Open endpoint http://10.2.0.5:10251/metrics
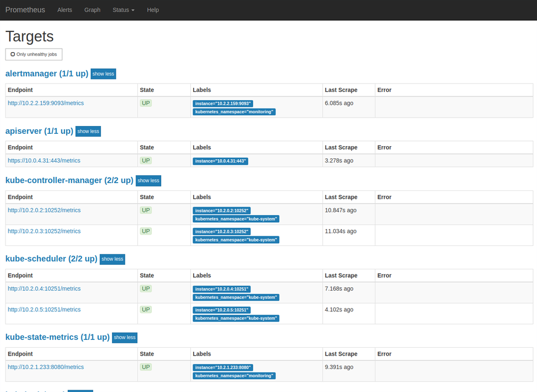Screen dimensions: 537x392 click(x=44, y=310)
